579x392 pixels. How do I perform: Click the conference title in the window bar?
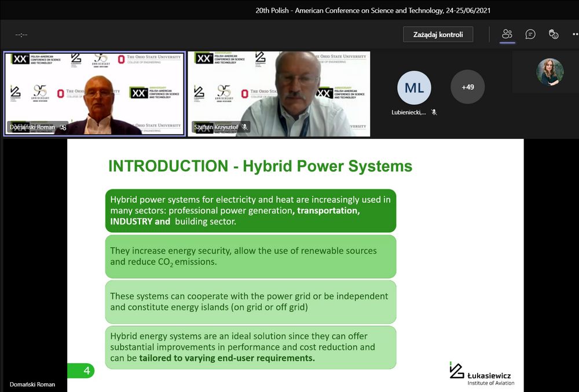[373, 10]
